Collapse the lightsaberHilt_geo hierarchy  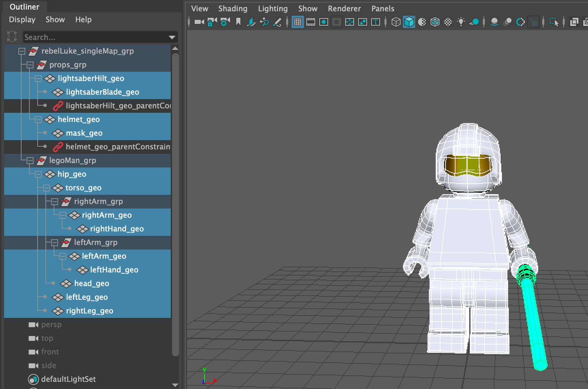(38, 79)
